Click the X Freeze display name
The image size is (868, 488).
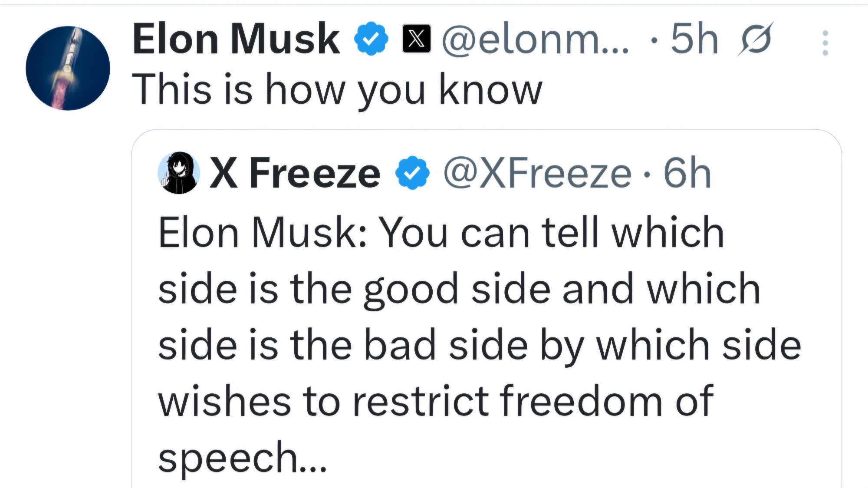pos(295,173)
